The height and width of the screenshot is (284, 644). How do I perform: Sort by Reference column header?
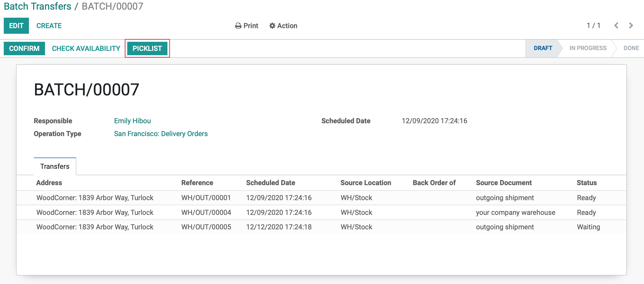(x=197, y=183)
